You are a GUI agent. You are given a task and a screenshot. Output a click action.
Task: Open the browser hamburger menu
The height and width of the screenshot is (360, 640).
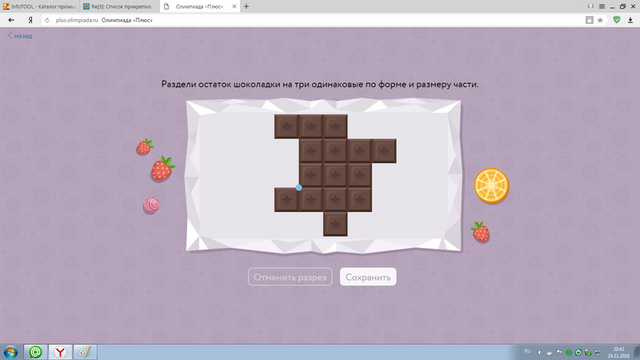point(602,7)
